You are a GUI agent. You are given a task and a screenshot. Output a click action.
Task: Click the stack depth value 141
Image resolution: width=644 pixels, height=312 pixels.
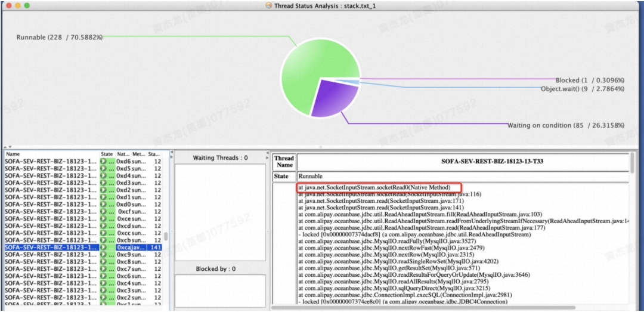point(156,248)
